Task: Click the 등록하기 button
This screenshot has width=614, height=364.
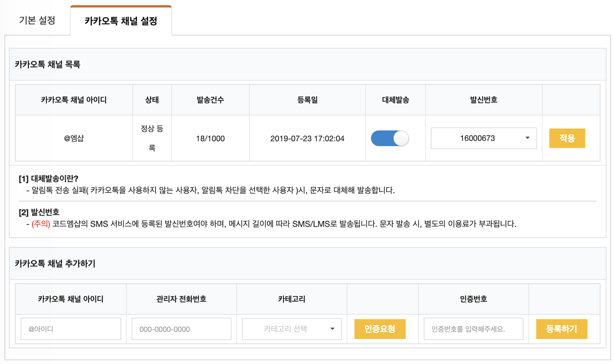Action: (562, 329)
